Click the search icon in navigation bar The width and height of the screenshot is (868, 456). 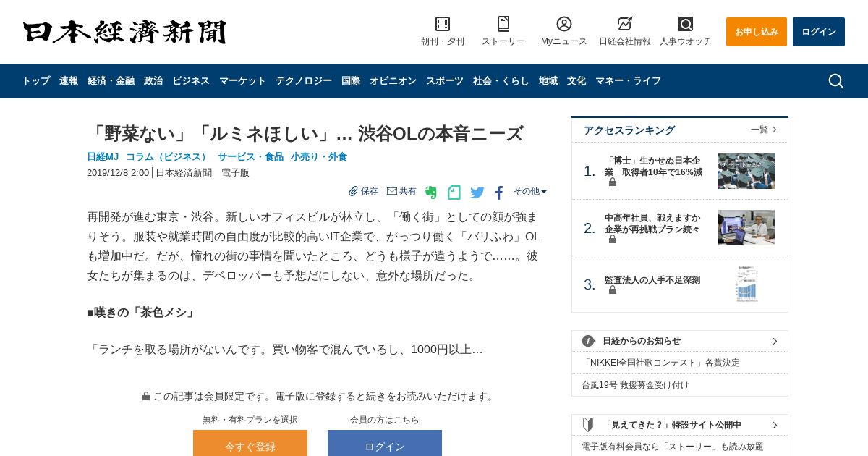point(836,81)
